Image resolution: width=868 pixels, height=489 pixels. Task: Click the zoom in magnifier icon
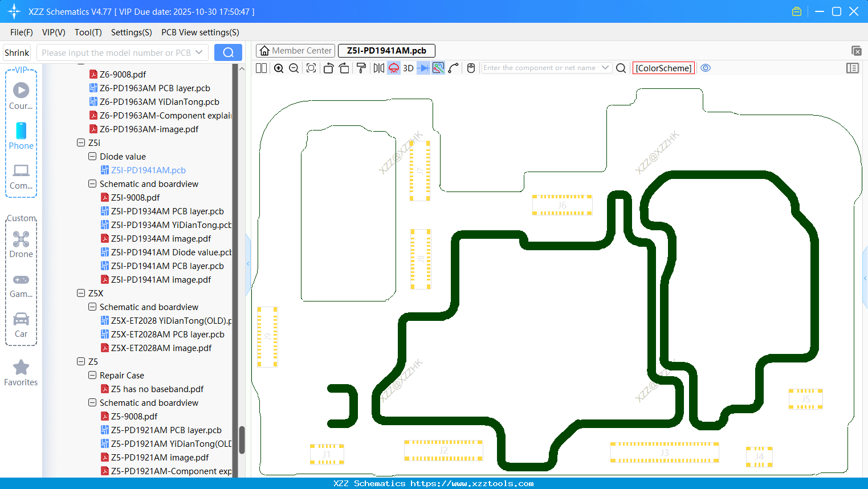pyautogui.click(x=279, y=68)
